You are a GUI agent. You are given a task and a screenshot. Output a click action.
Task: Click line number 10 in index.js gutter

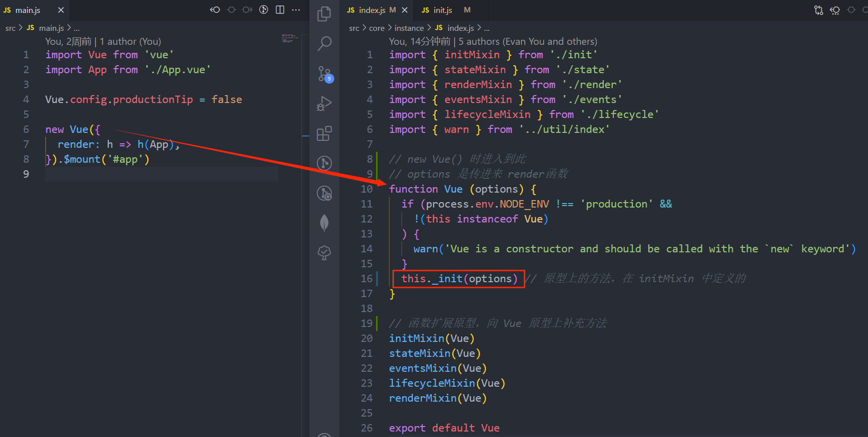click(x=367, y=189)
